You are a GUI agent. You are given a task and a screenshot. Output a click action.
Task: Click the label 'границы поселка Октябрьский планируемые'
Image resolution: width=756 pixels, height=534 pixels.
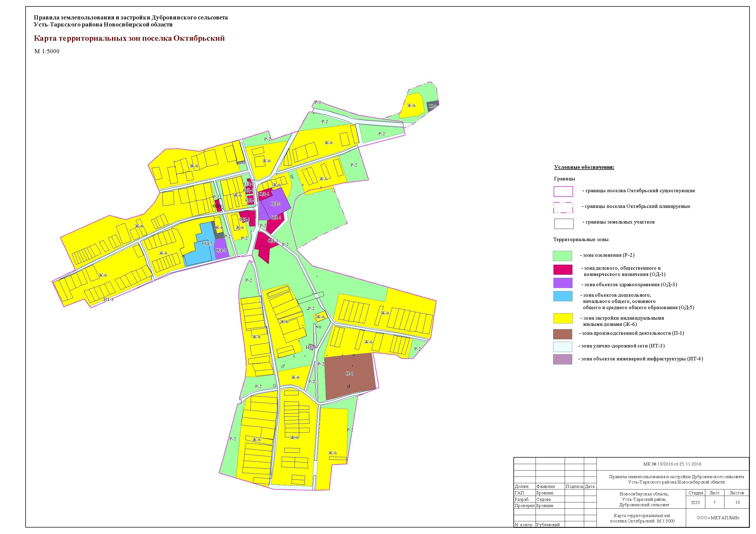[x=638, y=207]
